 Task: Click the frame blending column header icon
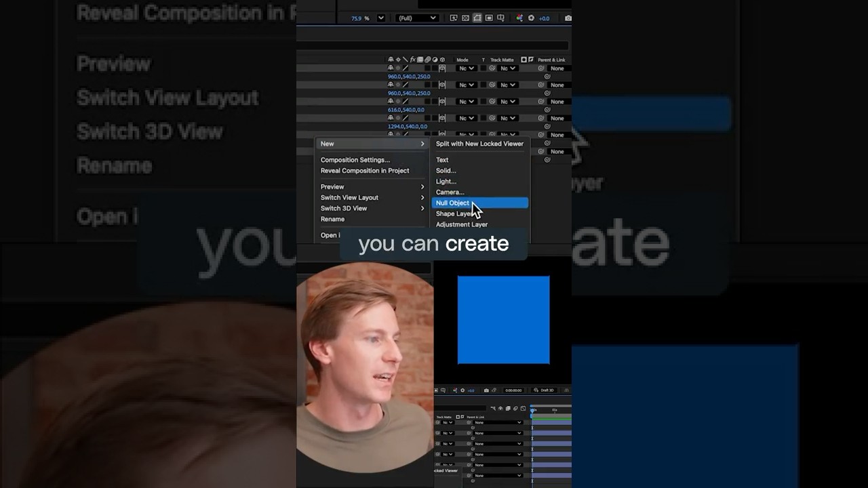coord(420,60)
